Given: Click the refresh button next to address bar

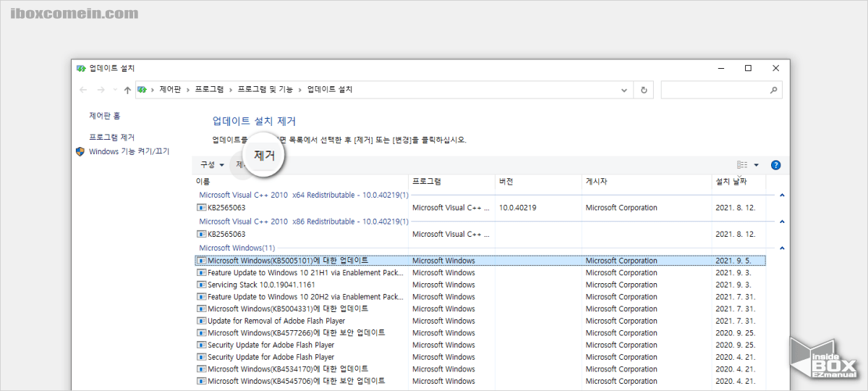Looking at the screenshot, I should coord(644,90).
